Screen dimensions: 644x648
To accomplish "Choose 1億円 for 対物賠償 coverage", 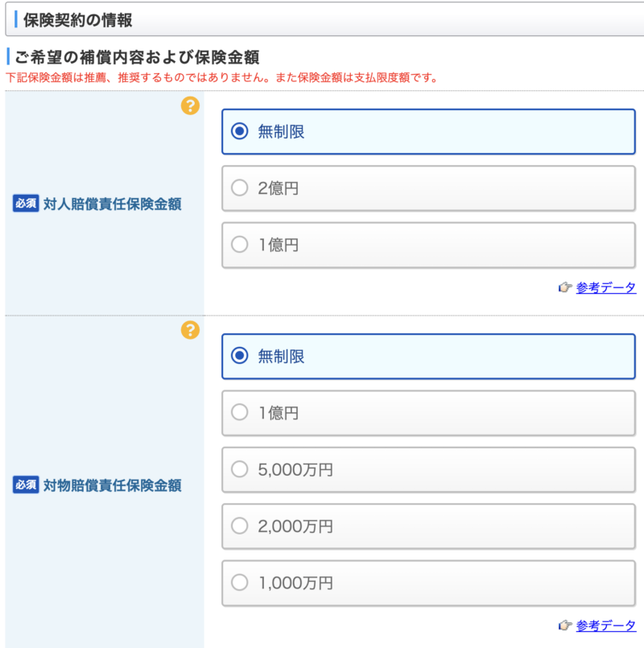I will [428, 413].
